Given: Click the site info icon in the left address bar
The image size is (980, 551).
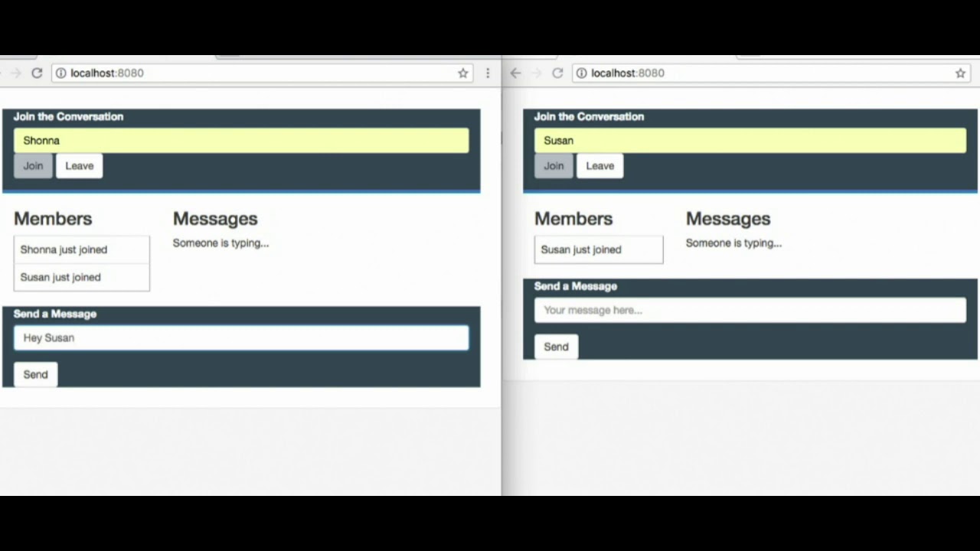Looking at the screenshot, I should tap(60, 73).
